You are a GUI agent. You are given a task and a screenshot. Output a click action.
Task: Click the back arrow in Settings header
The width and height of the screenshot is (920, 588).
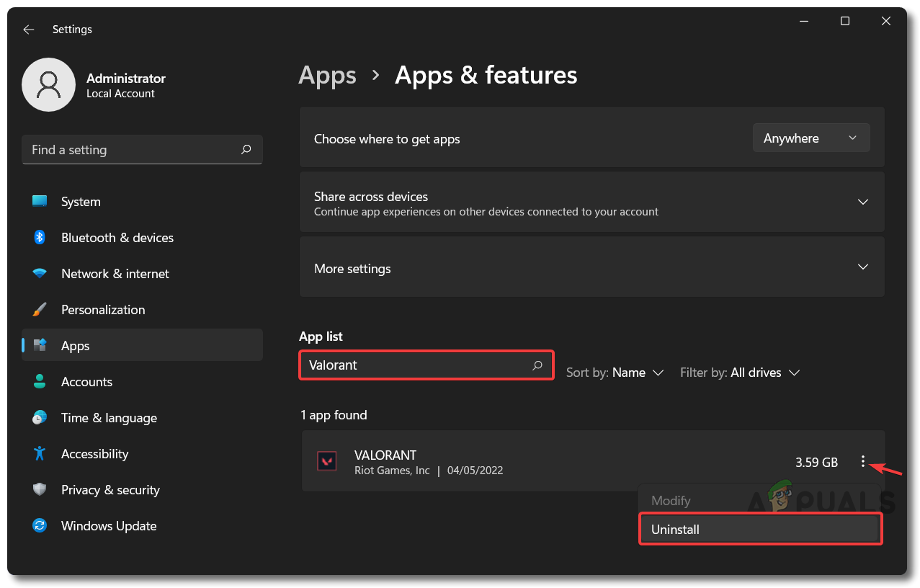click(28, 30)
